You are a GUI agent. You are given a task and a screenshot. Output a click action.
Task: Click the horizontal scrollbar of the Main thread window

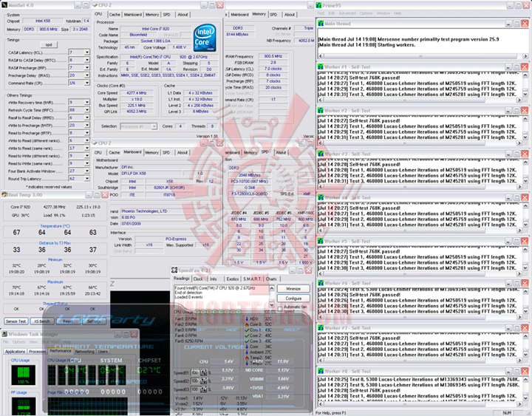click(423, 56)
